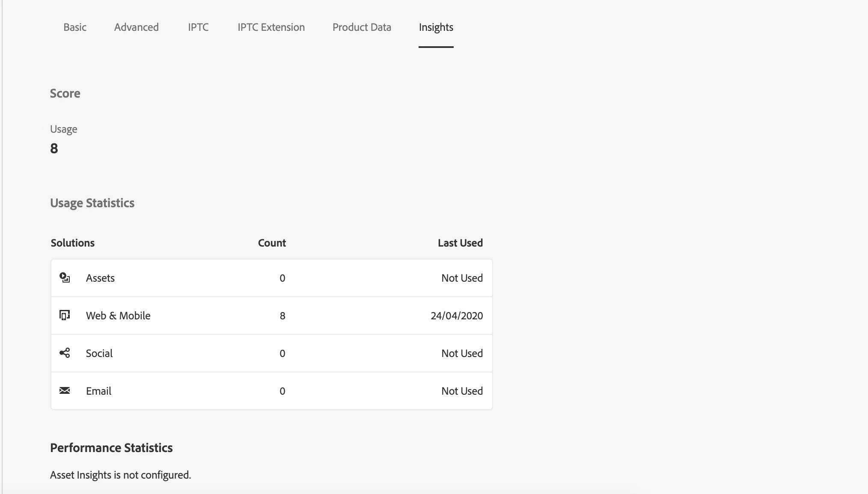Click 'Asset Insights is not configured' message

(120, 475)
